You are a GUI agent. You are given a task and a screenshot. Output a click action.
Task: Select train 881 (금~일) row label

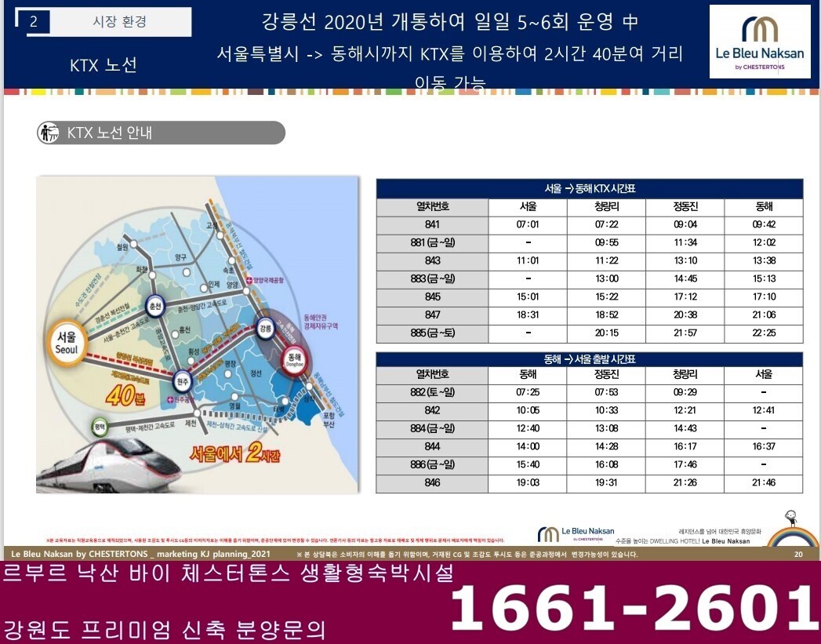pos(433,242)
